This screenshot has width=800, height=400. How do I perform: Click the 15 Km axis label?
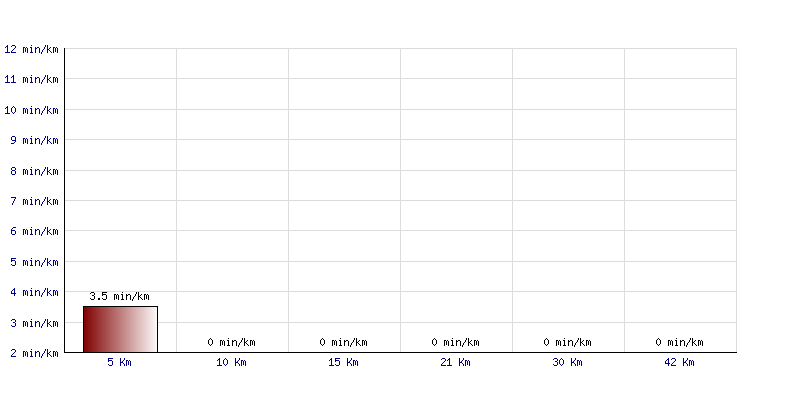[343, 362]
